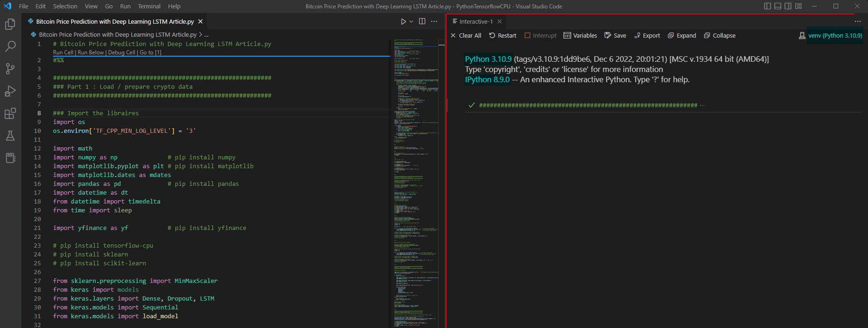This screenshot has height=328, width=868.
Task: Toggle Secondary Side Bar layout icon
Action: tap(788, 6)
